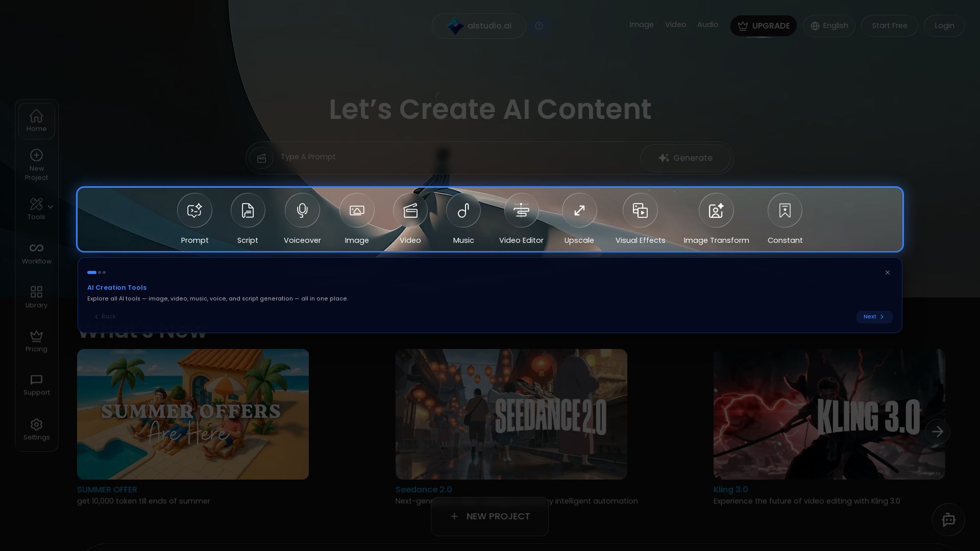Open Support chat in the sidebar
This screenshot has width=980, height=551.
(x=37, y=385)
